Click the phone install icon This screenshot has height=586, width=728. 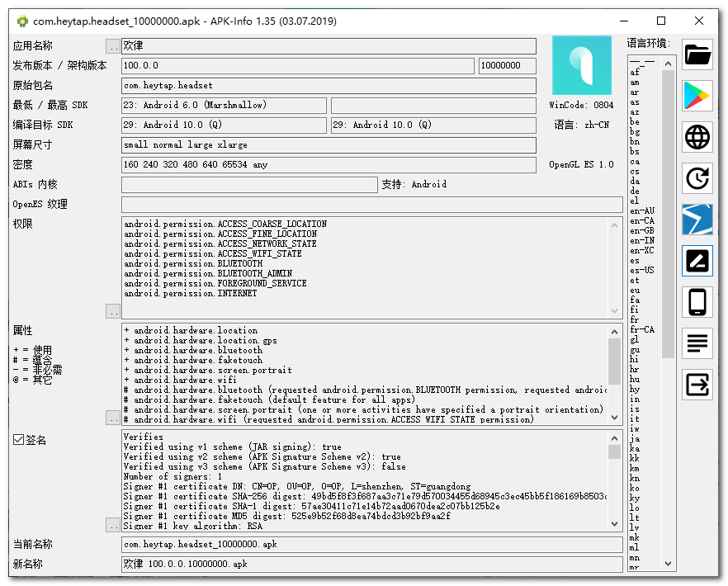tap(697, 302)
